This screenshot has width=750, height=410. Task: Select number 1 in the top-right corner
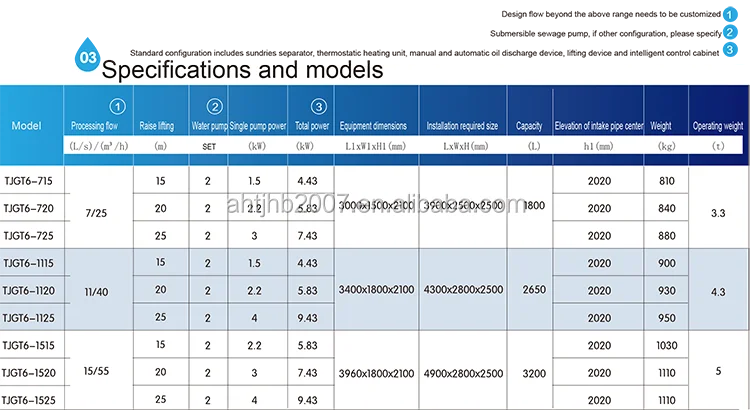tap(730, 17)
